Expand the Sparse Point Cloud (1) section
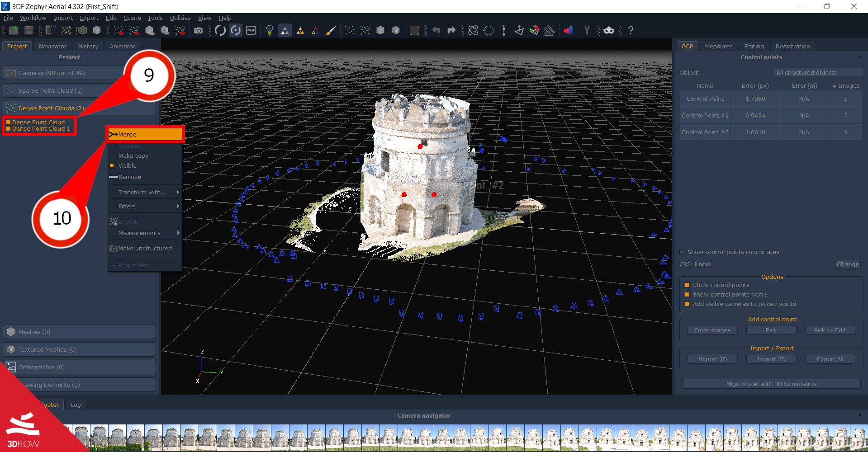The width and height of the screenshot is (868, 452). (80, 91)
